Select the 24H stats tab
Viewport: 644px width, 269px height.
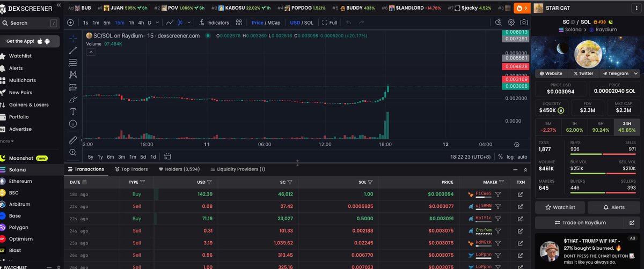[627, 126]
